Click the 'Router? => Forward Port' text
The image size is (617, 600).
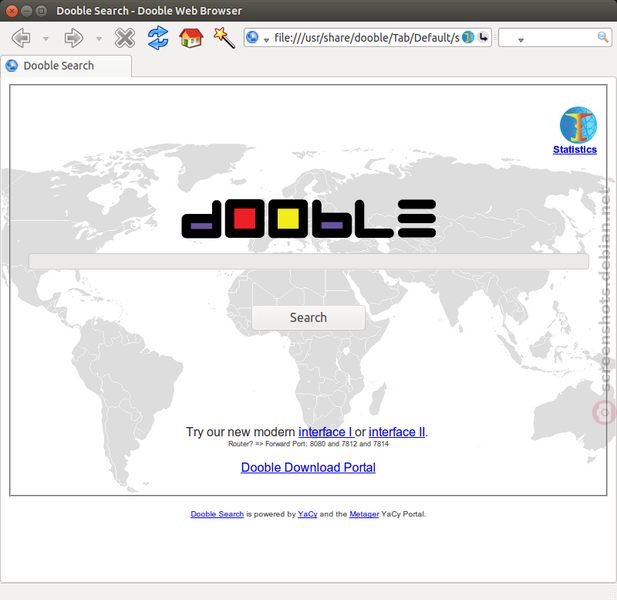pos(308,444)
